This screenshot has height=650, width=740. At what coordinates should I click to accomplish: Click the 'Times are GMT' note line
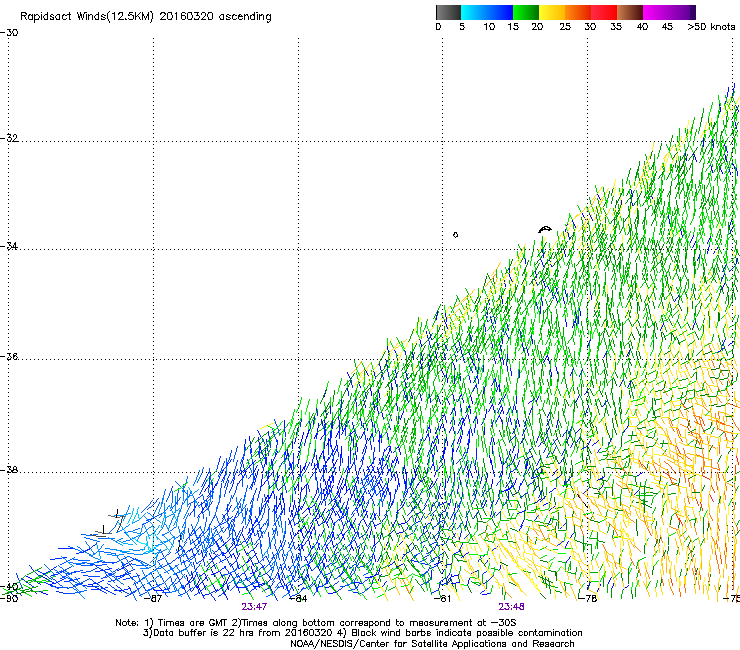click(316, 623)
